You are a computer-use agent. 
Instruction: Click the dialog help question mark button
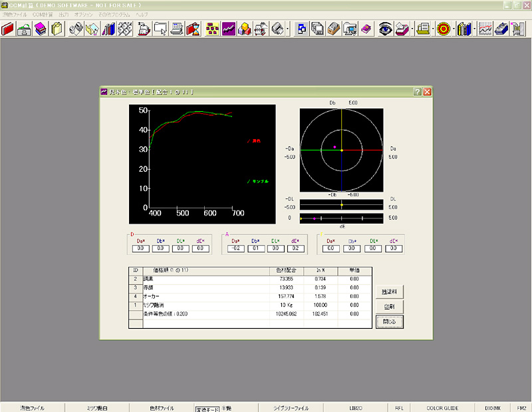click(417, 92)
